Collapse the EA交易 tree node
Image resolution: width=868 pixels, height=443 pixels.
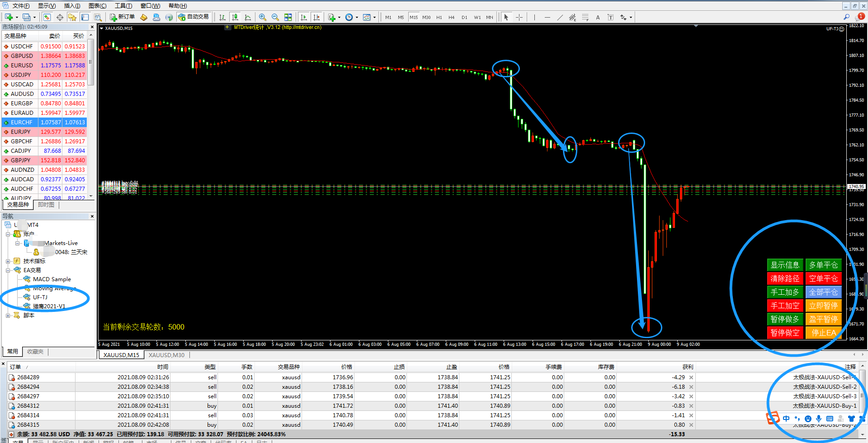click(8, 270)
